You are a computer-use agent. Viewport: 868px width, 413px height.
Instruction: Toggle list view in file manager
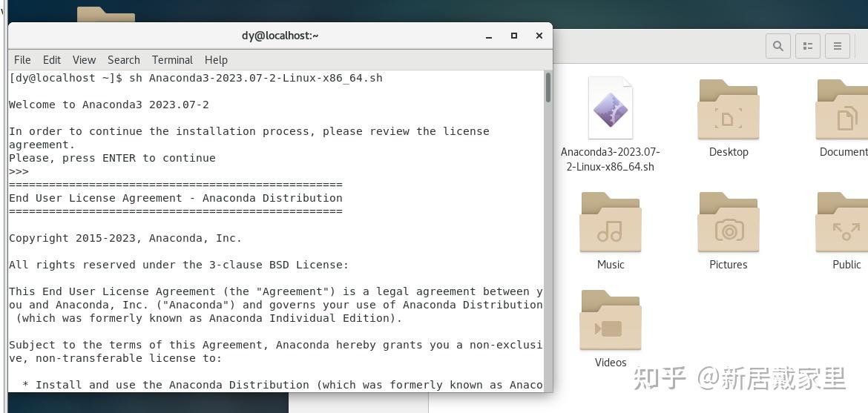click(x=808, y=46)
